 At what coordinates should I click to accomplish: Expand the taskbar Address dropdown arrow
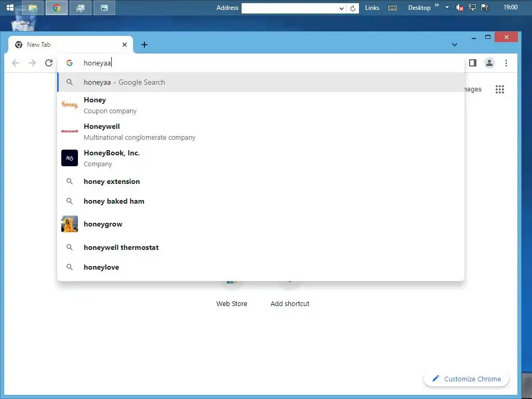click(x=342, y=8)
